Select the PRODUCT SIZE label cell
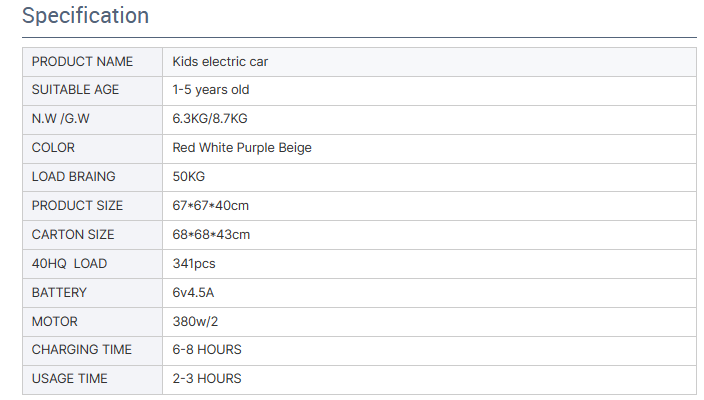 pos(92,206)
